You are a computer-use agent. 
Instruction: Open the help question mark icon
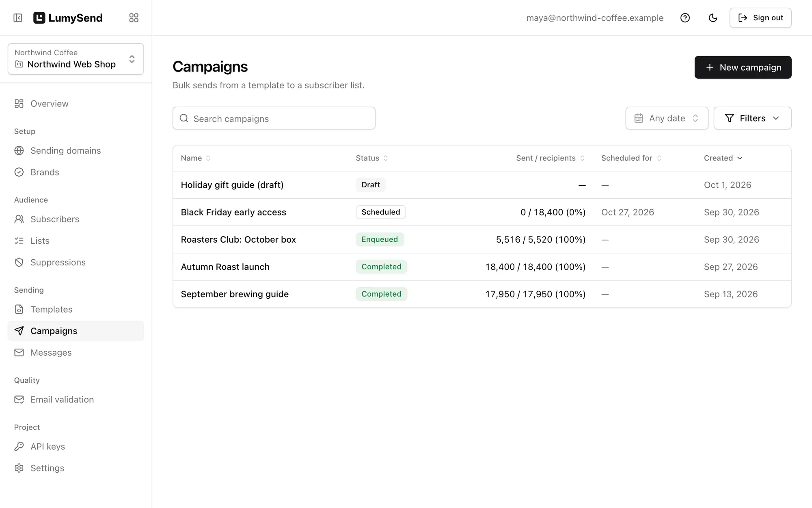[x=685, y=18]
